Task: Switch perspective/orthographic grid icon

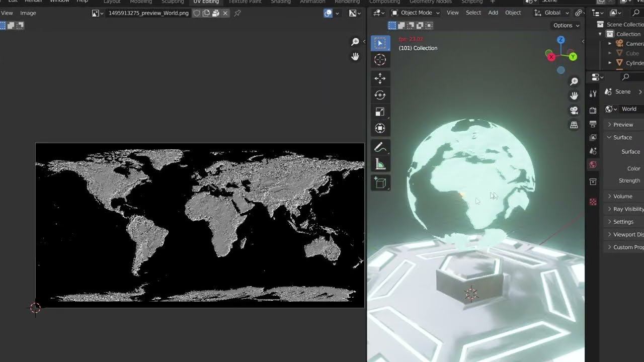Action: tap(574, 125)
